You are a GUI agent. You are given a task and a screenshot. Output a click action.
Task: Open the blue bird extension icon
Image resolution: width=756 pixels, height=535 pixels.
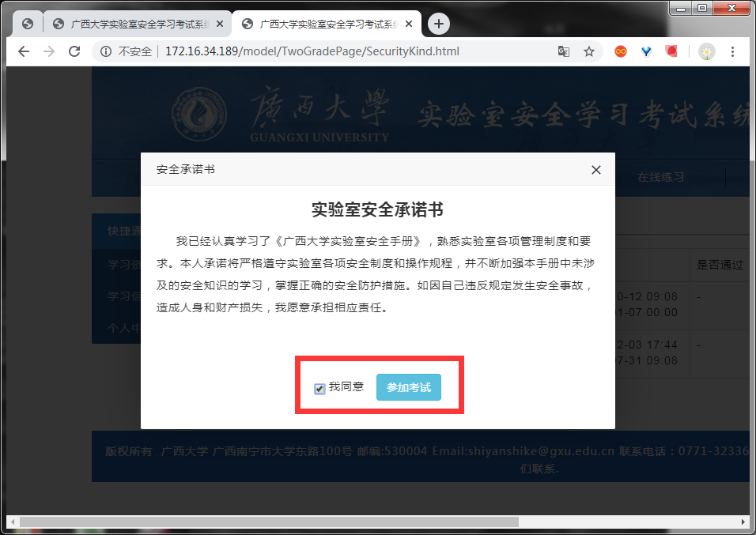(x=646, y=51)
